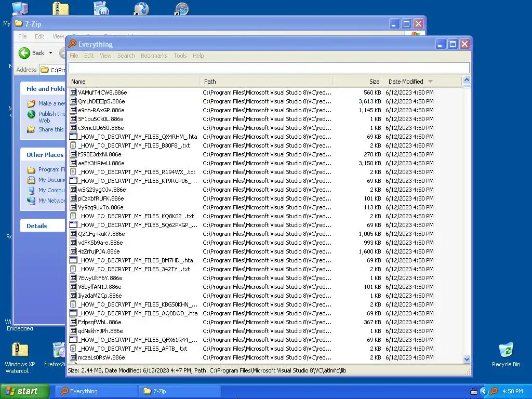Image resolution: width=532 pixels, height=399 pixels.
Task: Select the file icon of FzlpsqfWhL.886e
Action: point(73,322)
